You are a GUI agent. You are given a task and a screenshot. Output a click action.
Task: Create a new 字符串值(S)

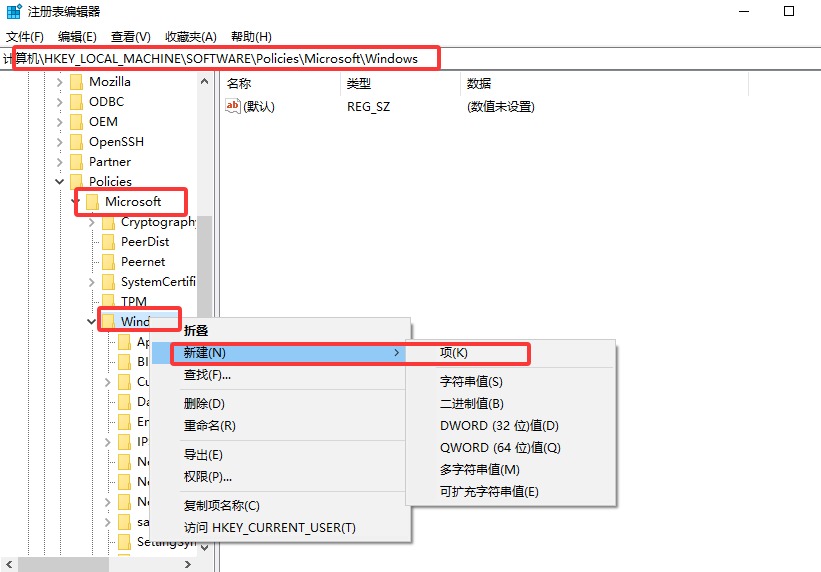511,382
